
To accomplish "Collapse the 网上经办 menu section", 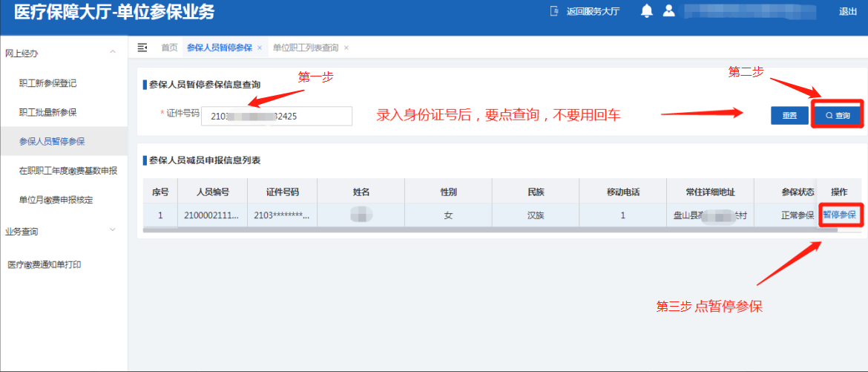I will [x=113, y=51].
